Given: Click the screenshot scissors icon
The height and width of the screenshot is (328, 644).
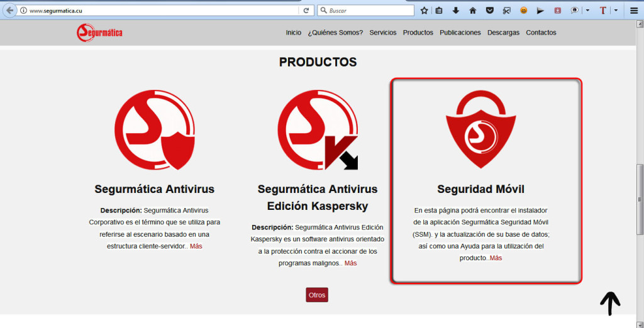Looking at the screenshot, I should (506, 11).
